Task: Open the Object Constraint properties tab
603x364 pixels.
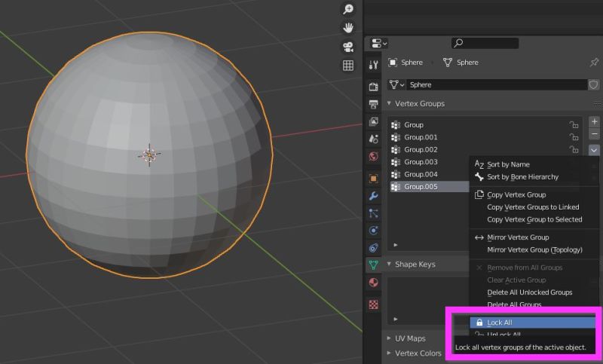Action: (x=373, y=248)
